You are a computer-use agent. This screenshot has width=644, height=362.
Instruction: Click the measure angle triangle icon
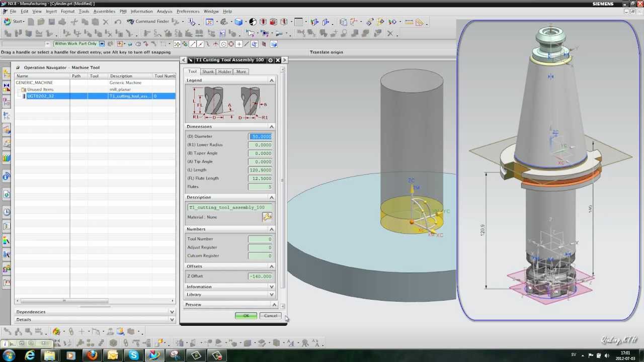point(419,23)
